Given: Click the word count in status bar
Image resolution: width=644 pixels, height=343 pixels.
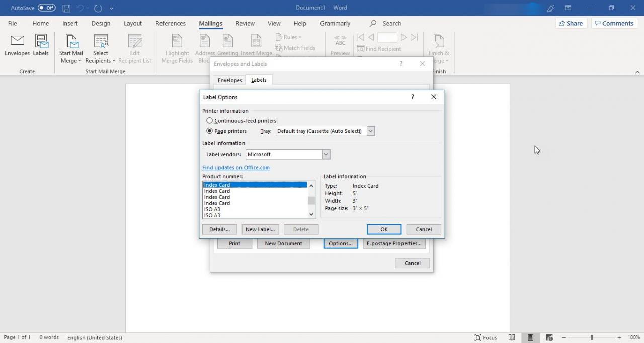Looking at the screenshot, I should [49, 337].
